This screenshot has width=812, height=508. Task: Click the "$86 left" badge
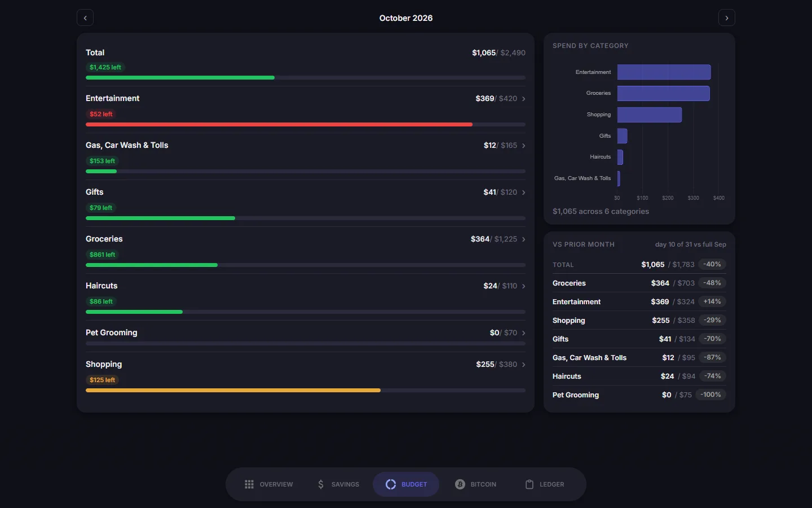coord(101,301)
